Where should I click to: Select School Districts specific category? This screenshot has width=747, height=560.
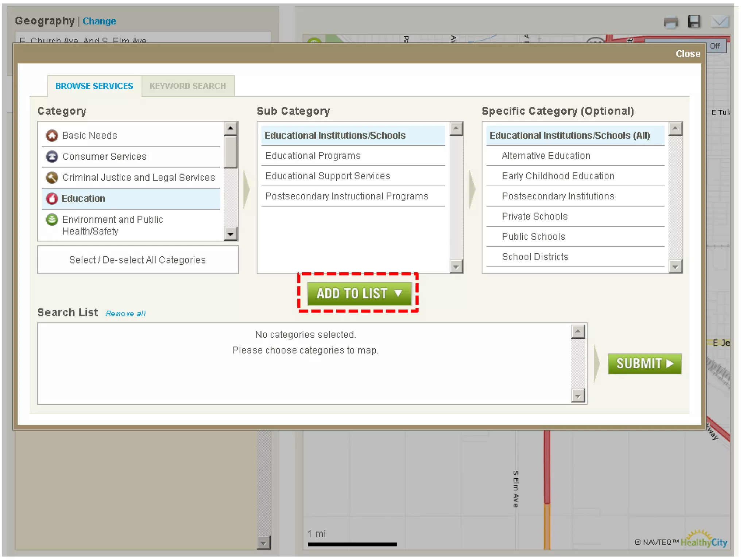coord(575,257)
